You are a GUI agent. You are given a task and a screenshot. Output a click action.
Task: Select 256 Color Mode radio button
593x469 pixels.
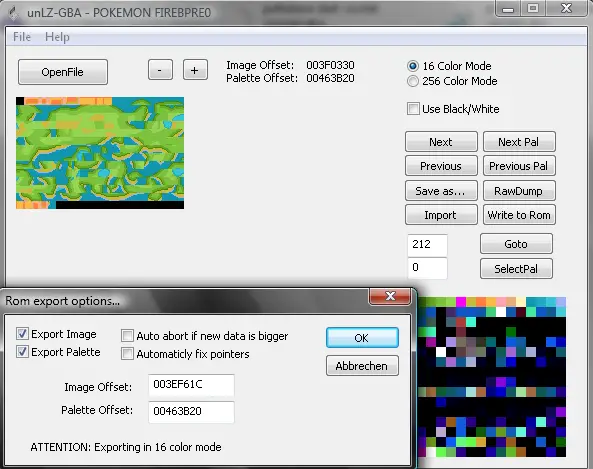coord(413,81)
